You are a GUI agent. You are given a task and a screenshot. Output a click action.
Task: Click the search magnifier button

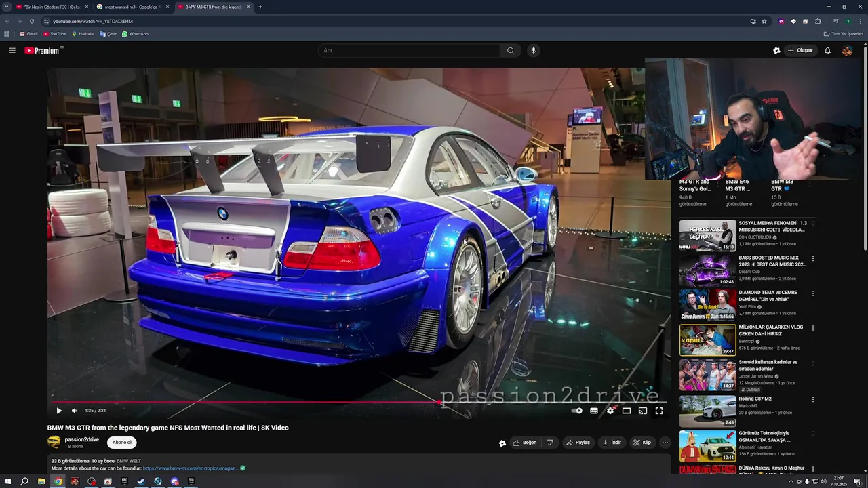(x=511, y=50)
